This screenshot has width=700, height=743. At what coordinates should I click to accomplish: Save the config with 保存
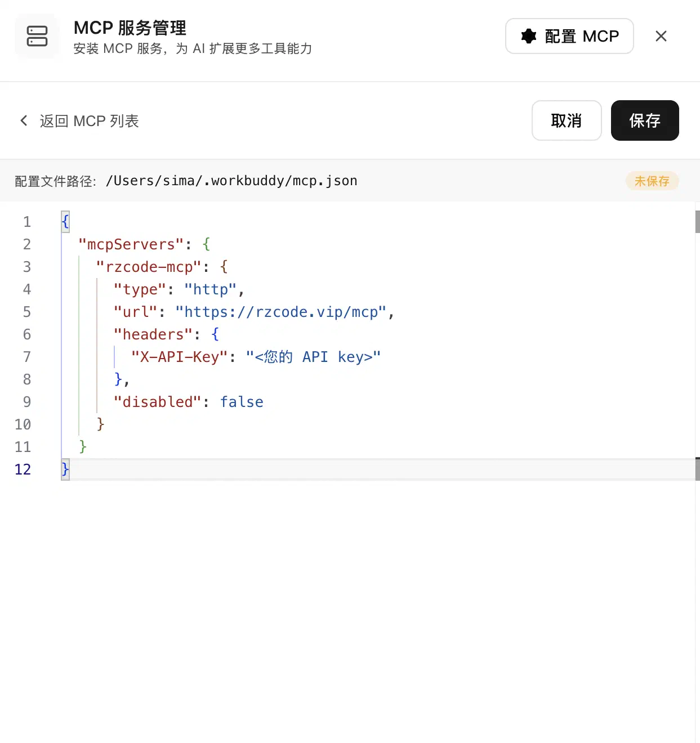(645, 120)
